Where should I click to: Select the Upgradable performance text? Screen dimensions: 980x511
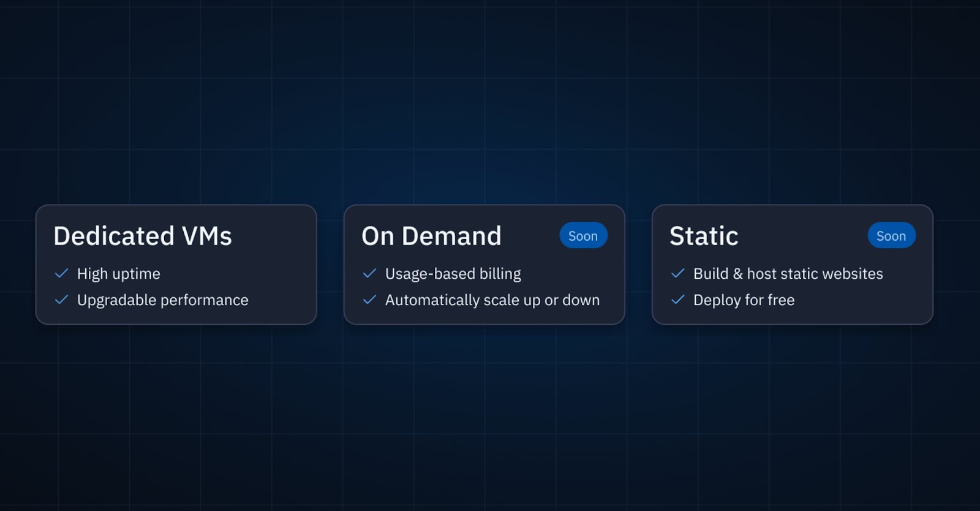(x=163, y=300)
